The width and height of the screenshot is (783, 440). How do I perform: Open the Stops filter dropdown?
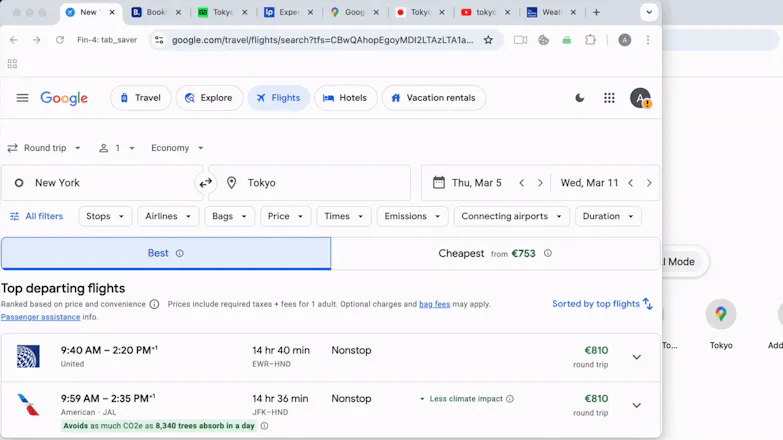point(105,216)
